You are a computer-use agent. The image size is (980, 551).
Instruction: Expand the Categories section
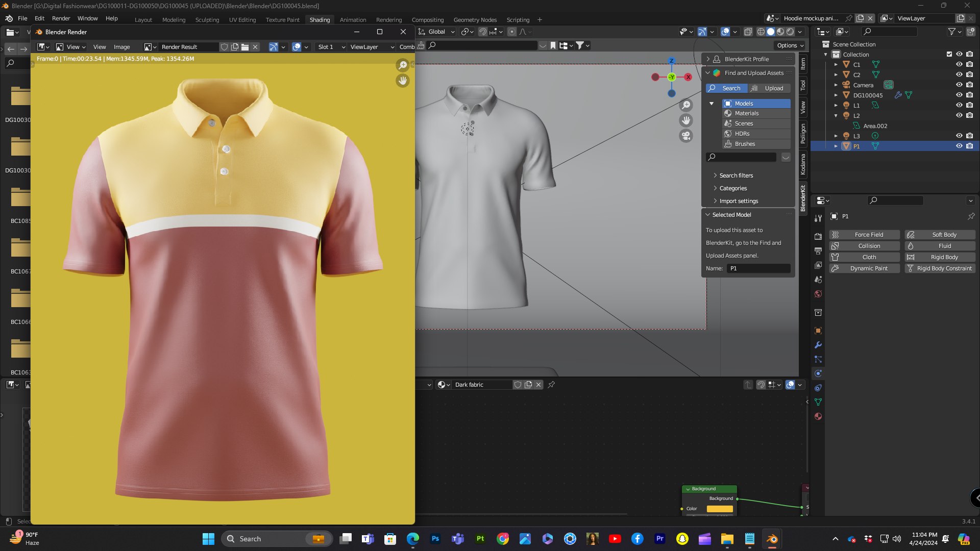[732, 188]
